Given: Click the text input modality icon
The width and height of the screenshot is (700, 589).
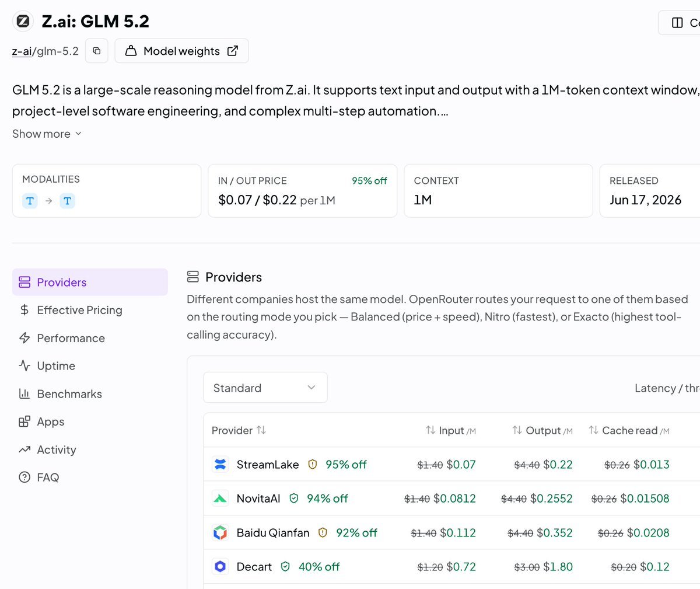Looking at the screenshot, I should (x=30, y=201).
